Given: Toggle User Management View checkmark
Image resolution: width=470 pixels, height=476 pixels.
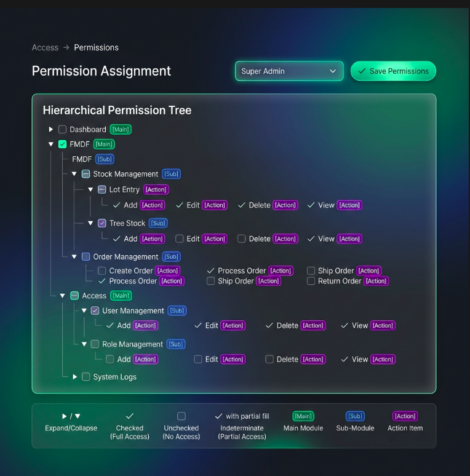Looking at the screenshot, I should pos(345,326).
